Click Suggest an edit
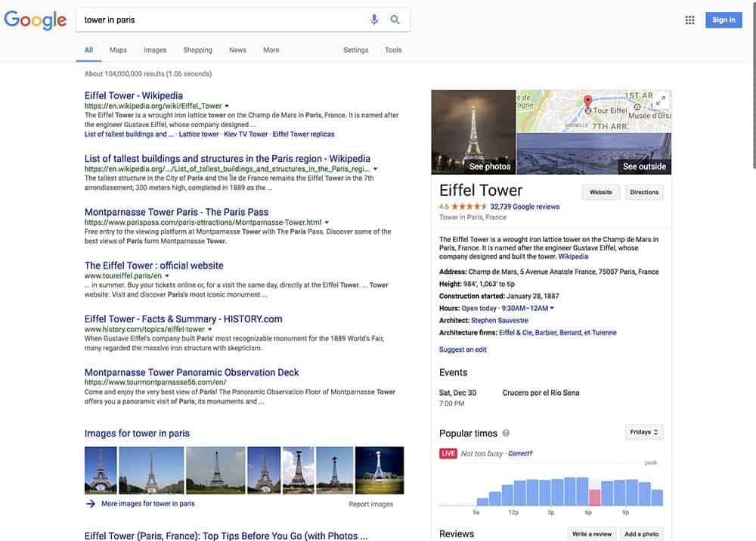The image size is (756, 541). coord(463,350)
